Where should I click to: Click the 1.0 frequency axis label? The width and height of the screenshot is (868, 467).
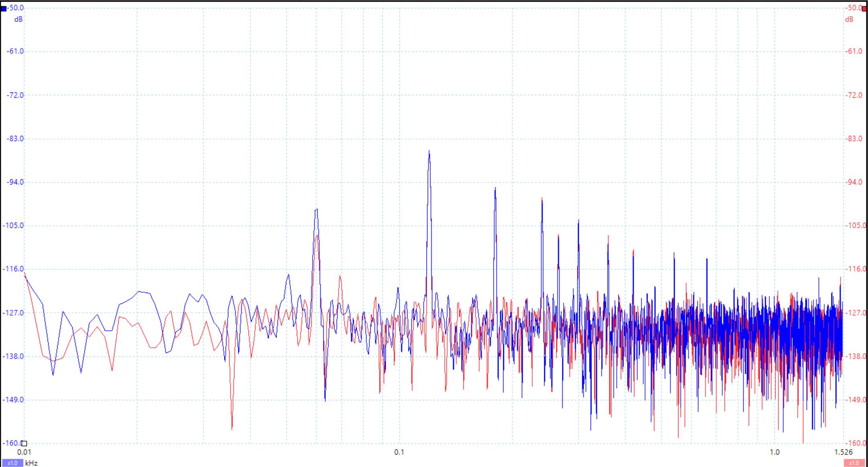775,452
